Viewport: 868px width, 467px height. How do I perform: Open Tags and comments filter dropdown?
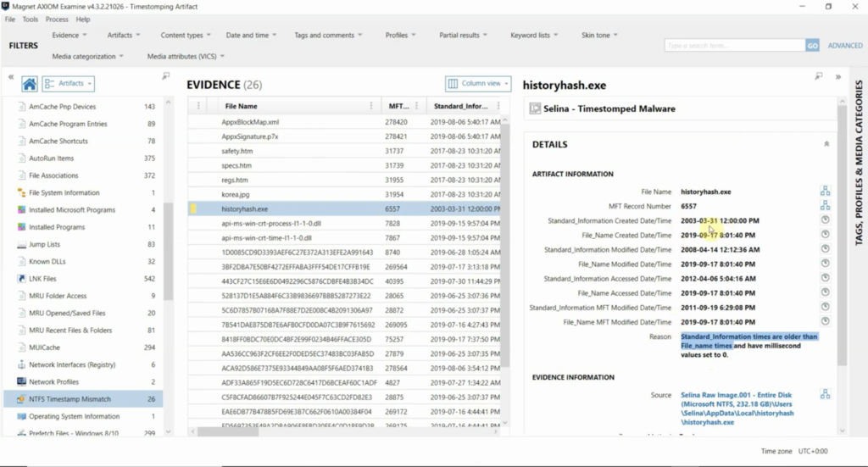[x=328, y=35]
